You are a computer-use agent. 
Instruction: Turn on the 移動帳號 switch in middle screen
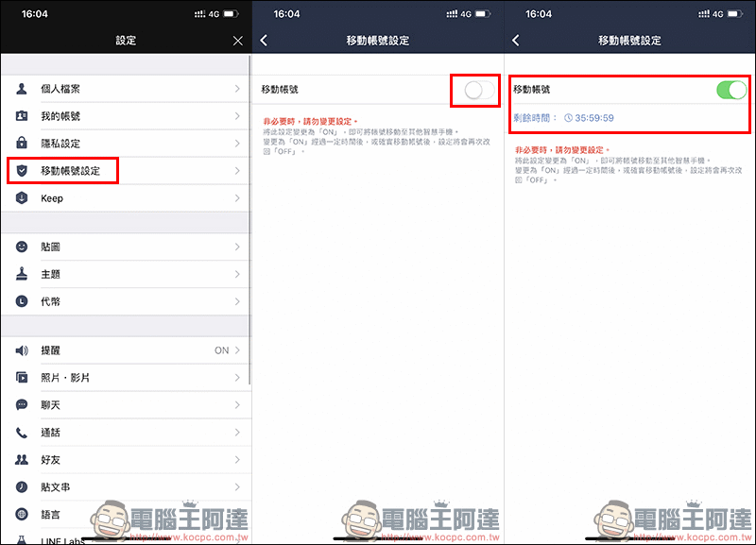(479, 90)
